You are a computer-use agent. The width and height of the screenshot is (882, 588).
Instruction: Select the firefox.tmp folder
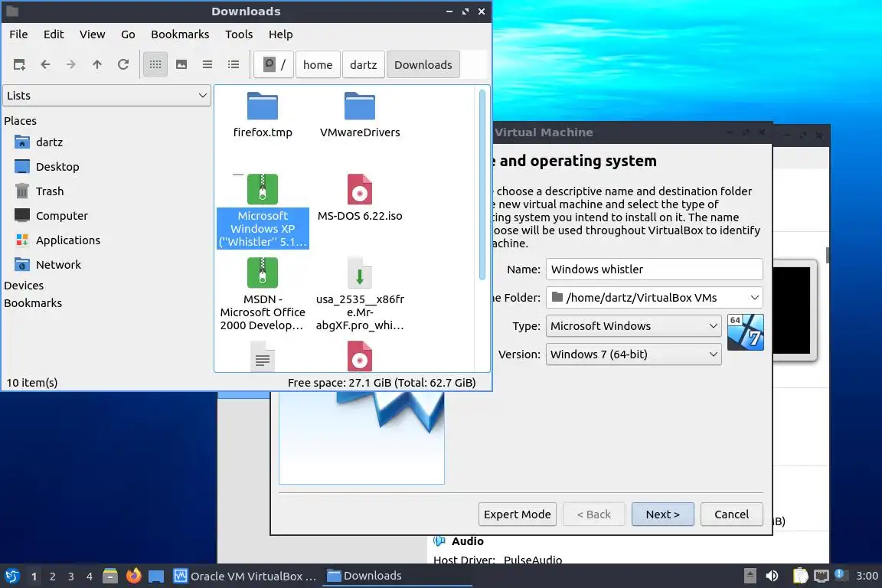click(263, 116)
